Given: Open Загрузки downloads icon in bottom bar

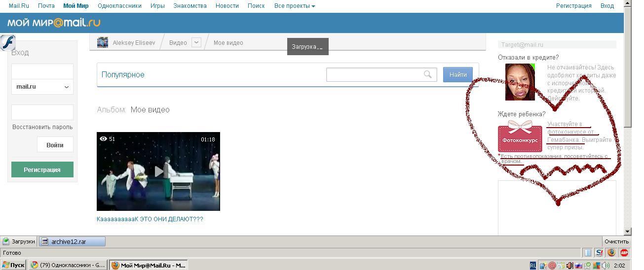Looking at the screenshot, I should (x=6, y=241).
